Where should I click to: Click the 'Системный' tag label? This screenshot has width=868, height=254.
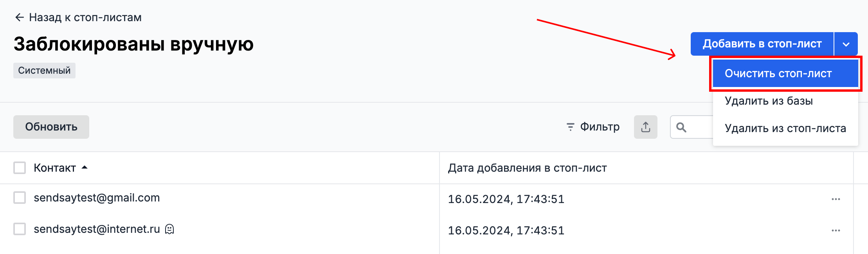(44, 71)
